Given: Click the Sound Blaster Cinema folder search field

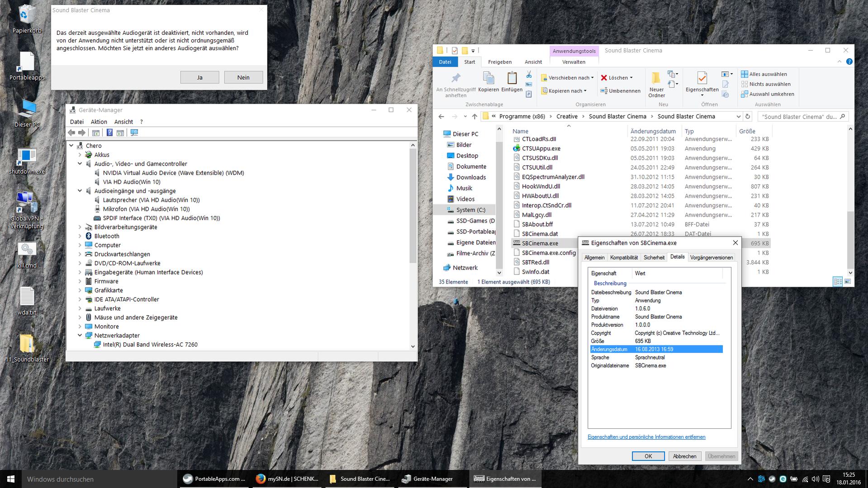Looking at the screenshot, I should coord(803,116).
